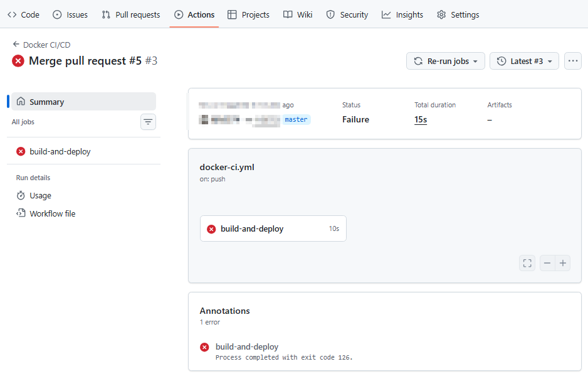The image size is (588, 381).
Task: Open repository Settings tab
Action: 458,14
